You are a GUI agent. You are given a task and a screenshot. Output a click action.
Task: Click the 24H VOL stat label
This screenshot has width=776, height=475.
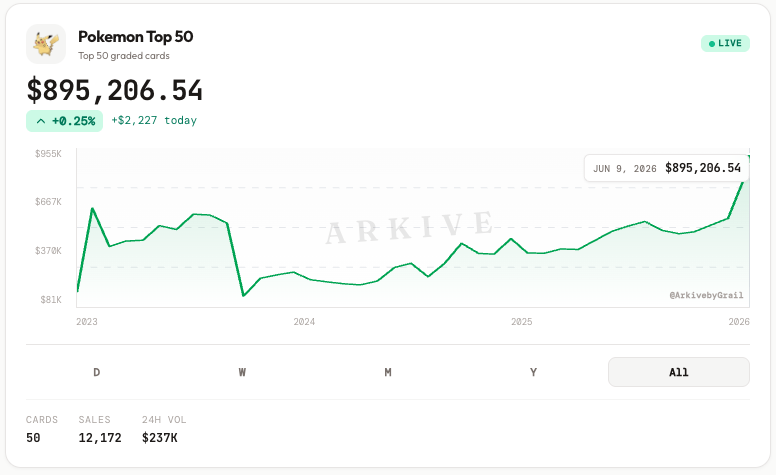(x=164, y=420)
